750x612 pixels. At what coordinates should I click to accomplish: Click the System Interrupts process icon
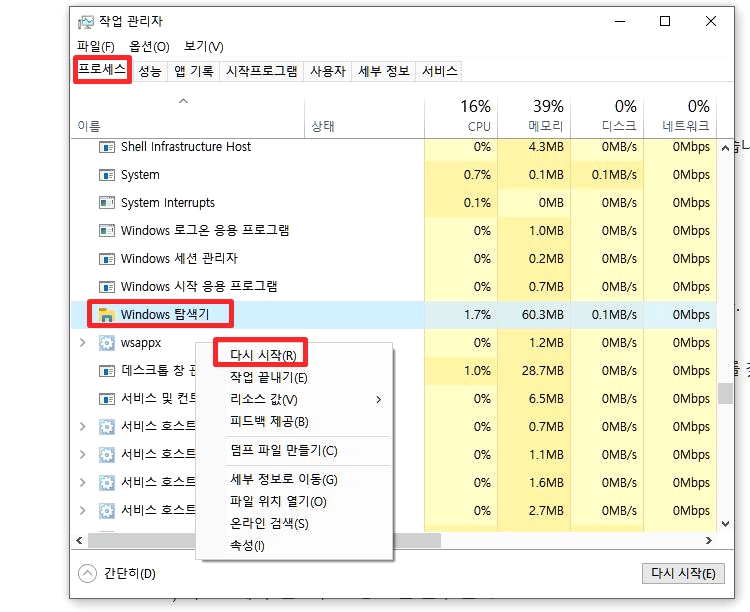coord(106,203)
